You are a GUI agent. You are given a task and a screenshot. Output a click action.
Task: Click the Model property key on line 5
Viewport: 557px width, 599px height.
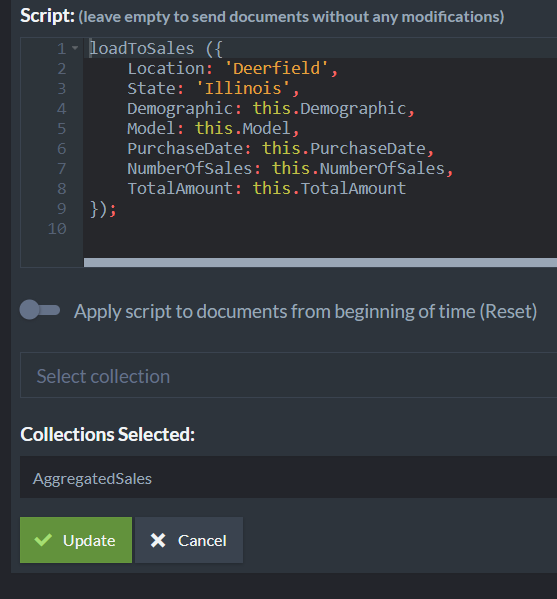[151, 129]
